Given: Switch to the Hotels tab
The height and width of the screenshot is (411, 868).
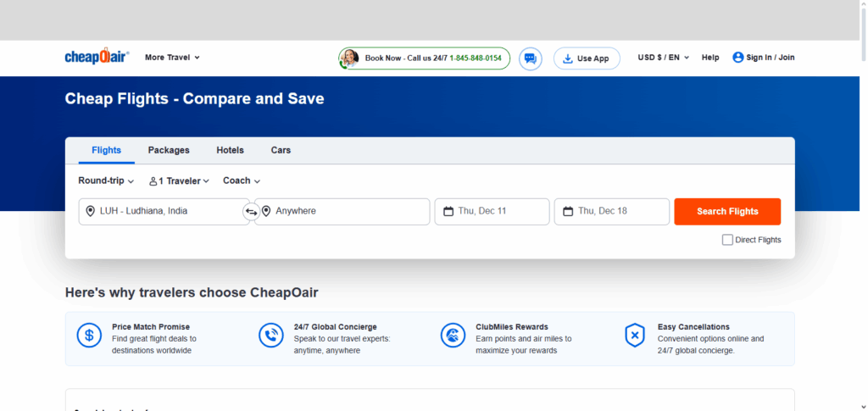Looking at the screenshot, I should (x=231, y=151).
